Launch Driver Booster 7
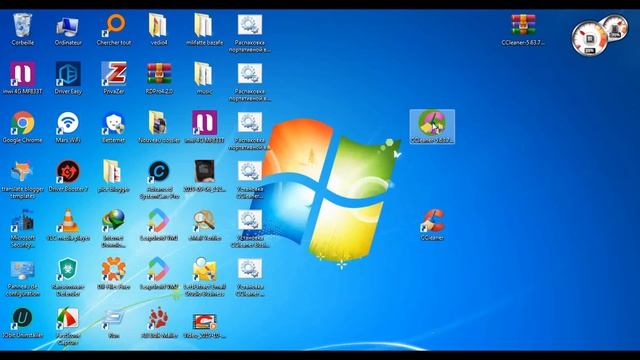This screenshot has height=360, width=640. (x=68, y=176)
